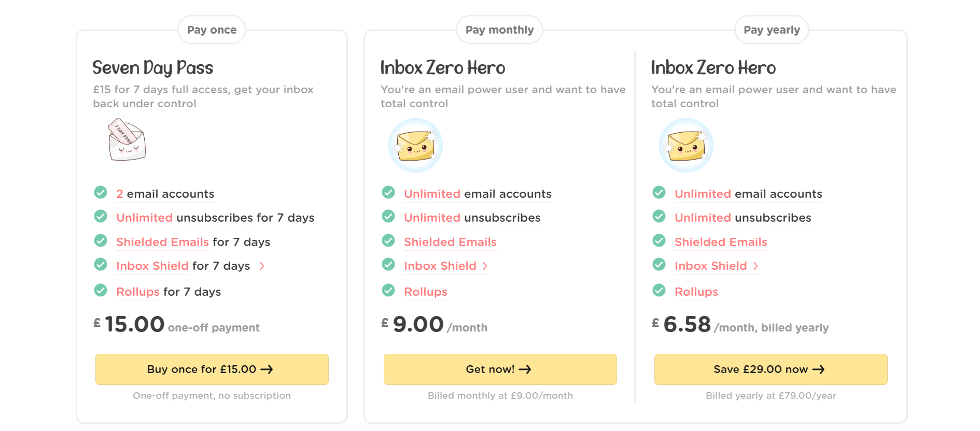This screenshot has height=431, width=980.
Task: Expand Inbox Shield details on the yearly plan
Action: (x=756, y=266)
